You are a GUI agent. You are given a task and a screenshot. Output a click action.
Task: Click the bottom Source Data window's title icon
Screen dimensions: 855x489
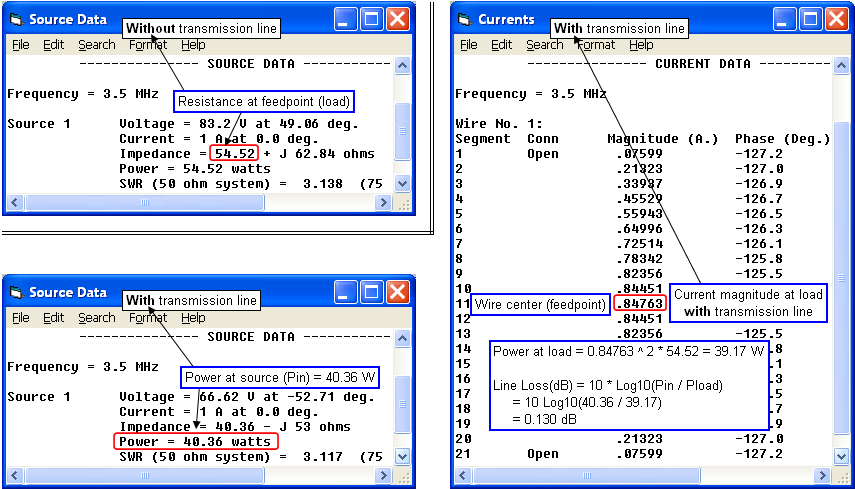(17, 292)
